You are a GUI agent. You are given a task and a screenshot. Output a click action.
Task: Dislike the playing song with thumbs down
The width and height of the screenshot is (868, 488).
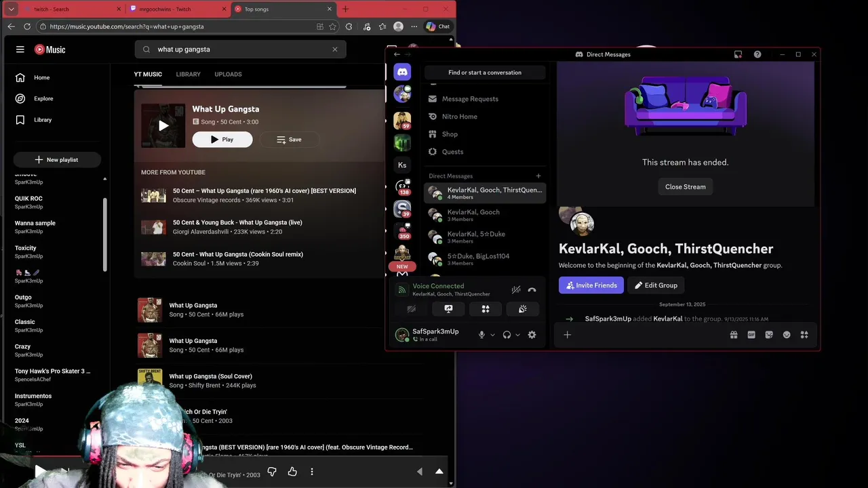[272, 472]
